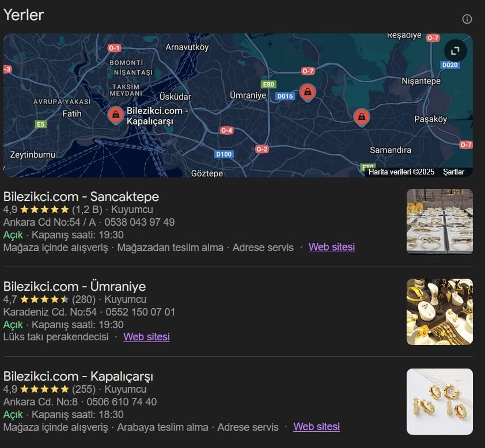
Task: Click the star rating of Sancaktepe store
Action: 44,210
